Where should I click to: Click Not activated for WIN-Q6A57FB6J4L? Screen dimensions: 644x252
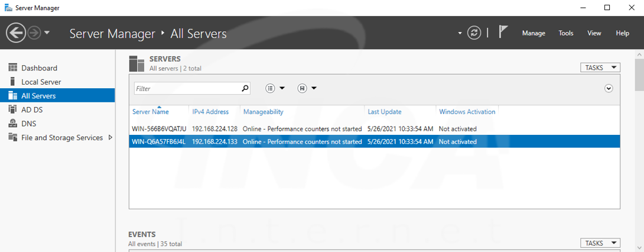(x=457, y=142)
